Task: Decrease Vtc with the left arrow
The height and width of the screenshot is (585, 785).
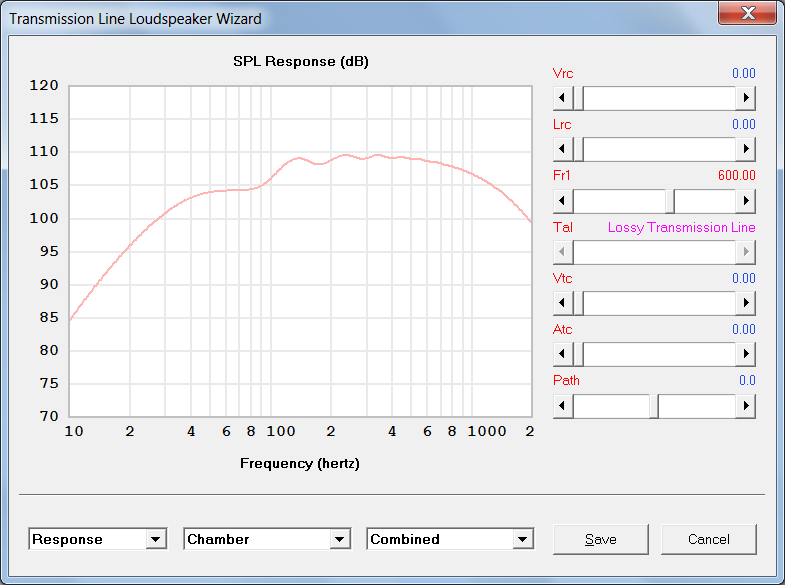Action: point(563,303)
